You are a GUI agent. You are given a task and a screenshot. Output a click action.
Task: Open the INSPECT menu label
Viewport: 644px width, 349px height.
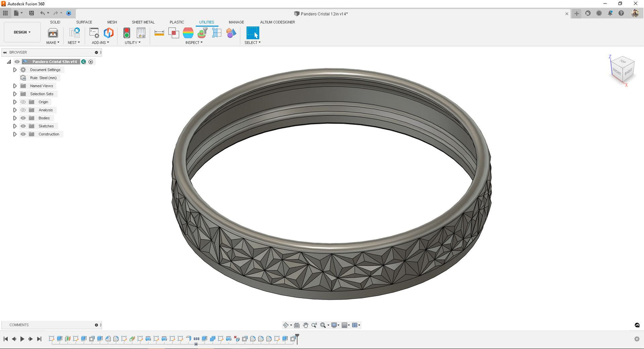coord(193,43)
